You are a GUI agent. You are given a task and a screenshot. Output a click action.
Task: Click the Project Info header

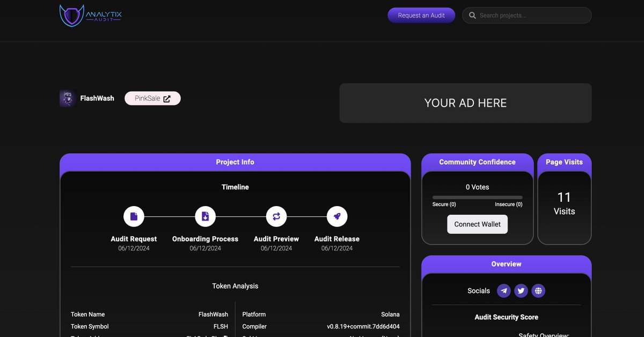[x=235, y=162]
